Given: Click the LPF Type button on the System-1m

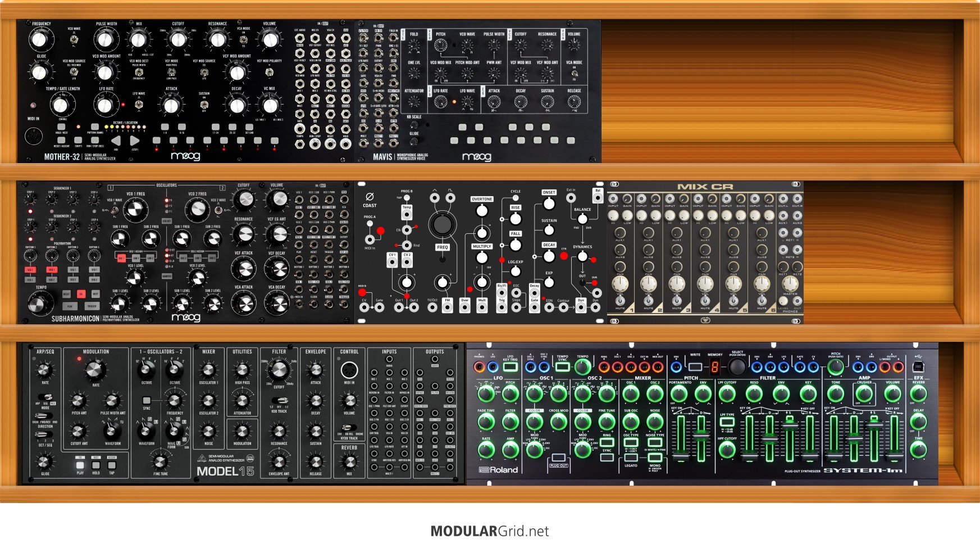Looking at the screenshot, I should click(x=727, y=422).
